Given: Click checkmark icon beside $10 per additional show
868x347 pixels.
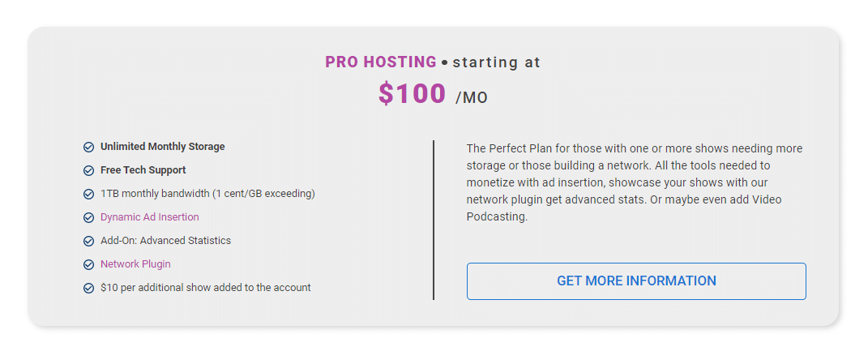Looking at the screenshot, I should (x=88, y=289).
